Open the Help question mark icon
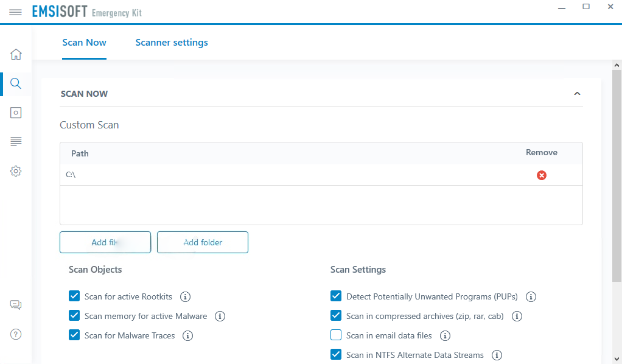622x364 pixels. [x=16, y=334]
